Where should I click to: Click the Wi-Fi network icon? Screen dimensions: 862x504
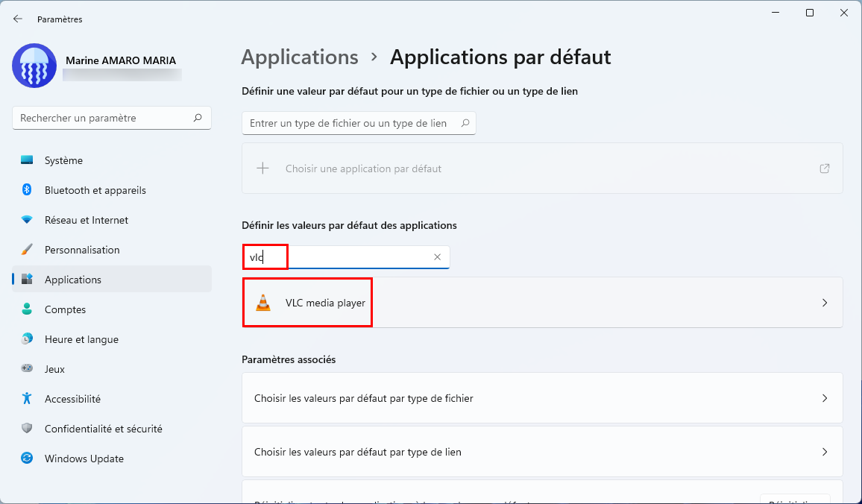[x=26, y=220]
